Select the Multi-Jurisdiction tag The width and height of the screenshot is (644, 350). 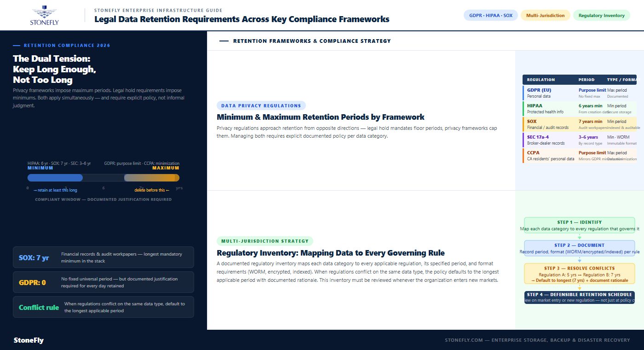546,15
